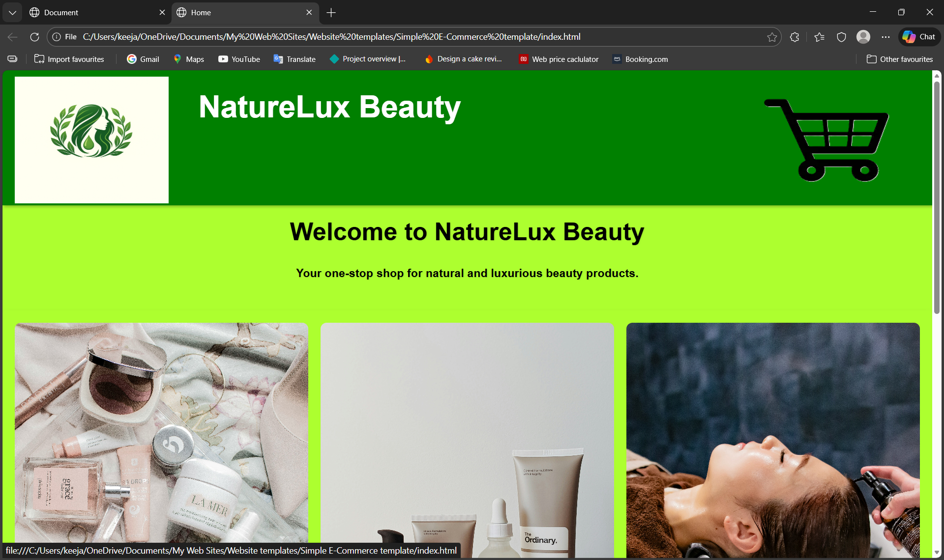The width and height of the screenshot is (944, 560).
Task: Close the Home tab
Action: point(309,12)
